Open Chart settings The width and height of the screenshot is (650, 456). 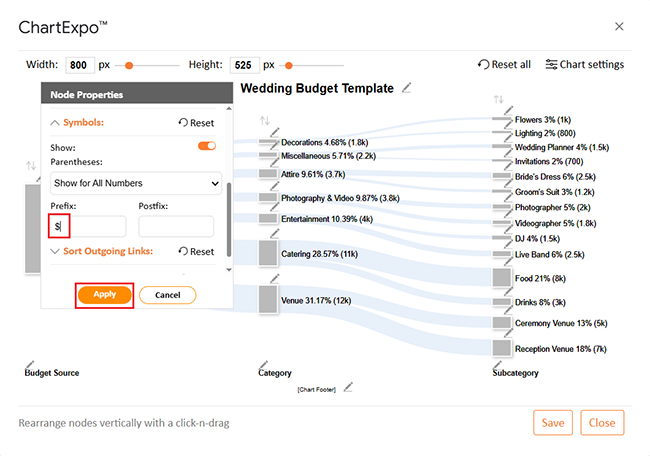pos(584,65)
